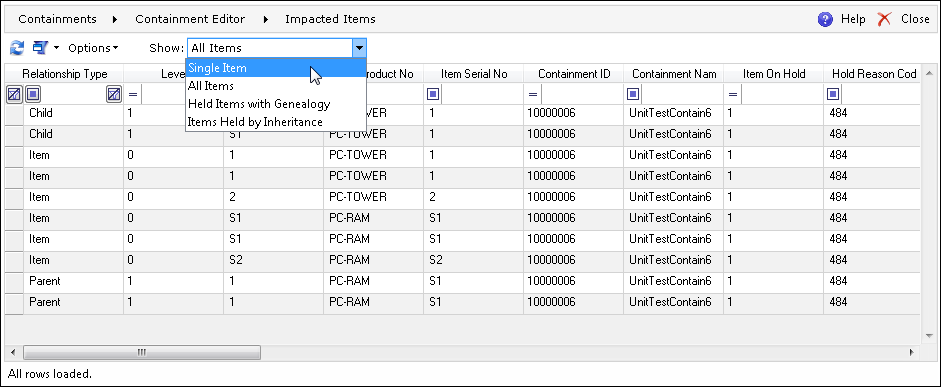Image resolution: width=941 pixels, height=387 pixels.
Task: Click the Show combo box dropdown arrow
Action: click(359, 48)
